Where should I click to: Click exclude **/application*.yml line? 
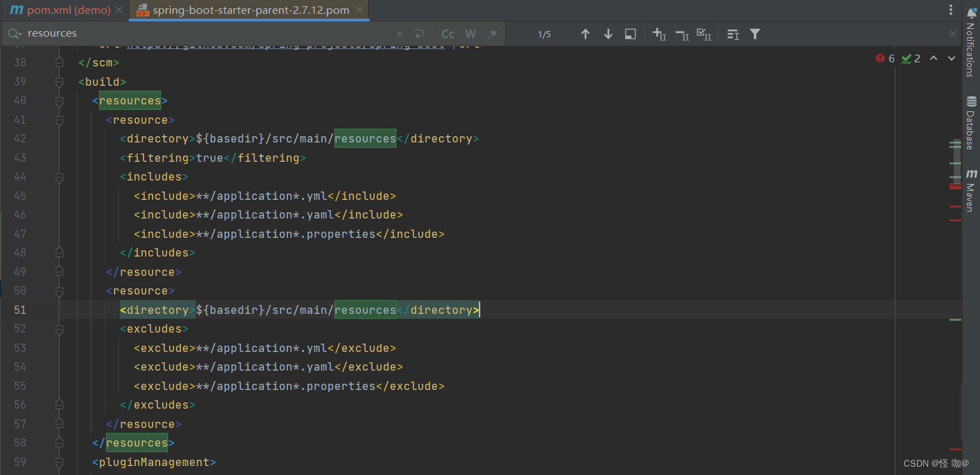tap(265, 348)
